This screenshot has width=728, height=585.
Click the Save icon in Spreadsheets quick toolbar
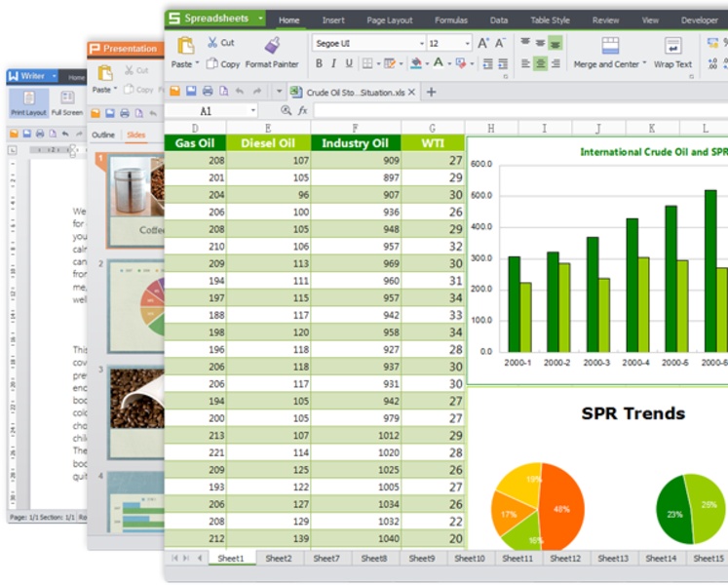point(191,91)
